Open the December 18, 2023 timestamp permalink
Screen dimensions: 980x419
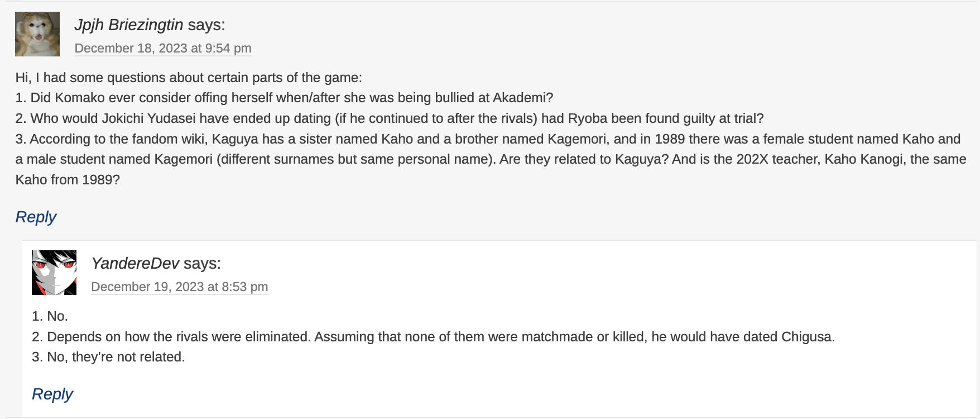click(x=163, y=49)
